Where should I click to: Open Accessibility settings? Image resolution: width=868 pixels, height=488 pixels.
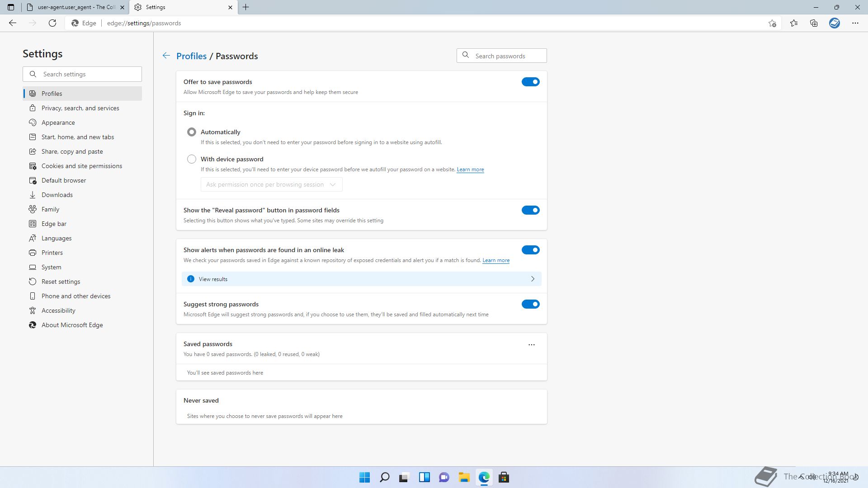click(x=82, y=310)
